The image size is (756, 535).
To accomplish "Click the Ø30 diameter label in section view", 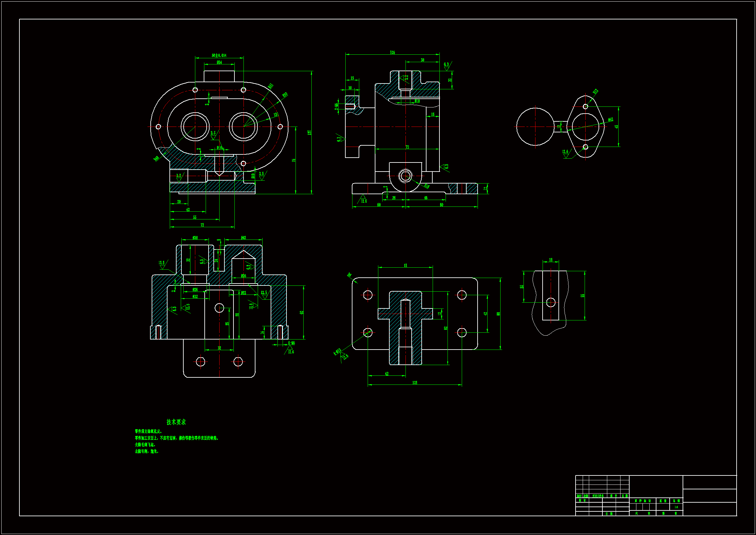I will [x=195, y=238].
